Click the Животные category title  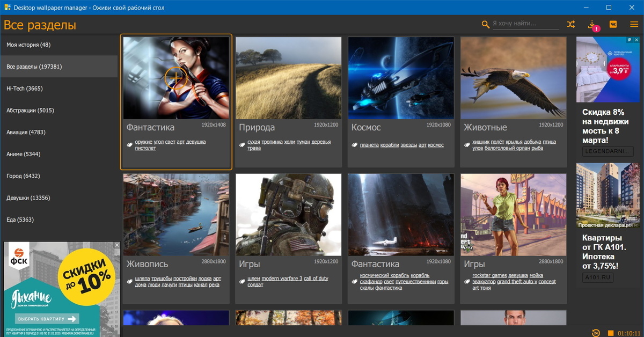(486, 128)
